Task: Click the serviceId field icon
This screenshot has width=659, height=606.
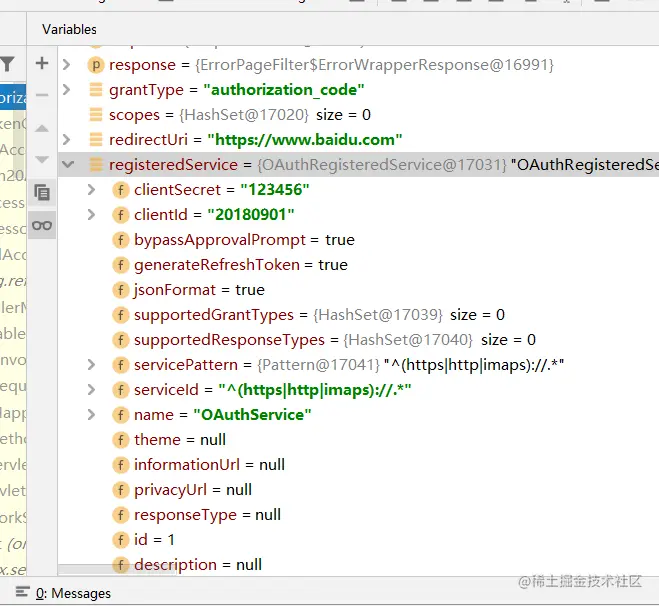Action: pyautogui.click(x=121, y=390)
